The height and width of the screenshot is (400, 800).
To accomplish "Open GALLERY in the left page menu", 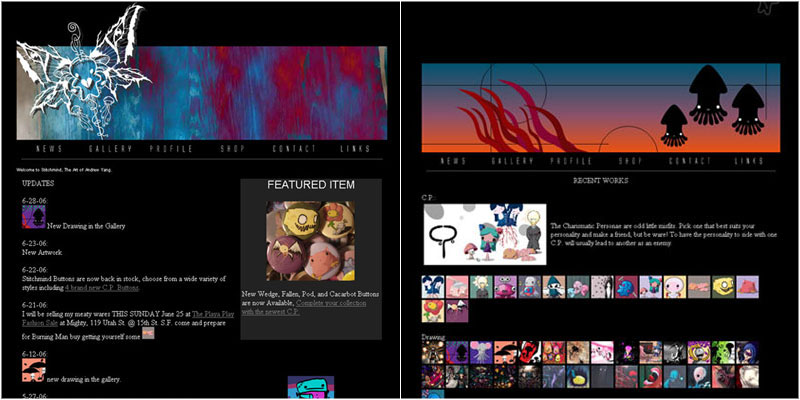I will [x=110, y=149].
